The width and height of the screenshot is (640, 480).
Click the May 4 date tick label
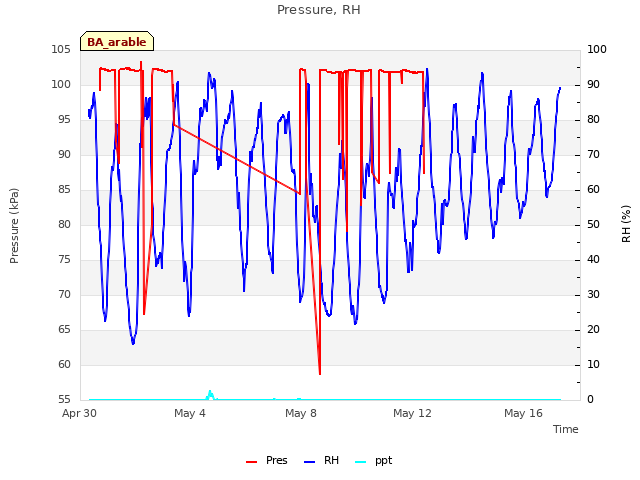click(190, 413)
